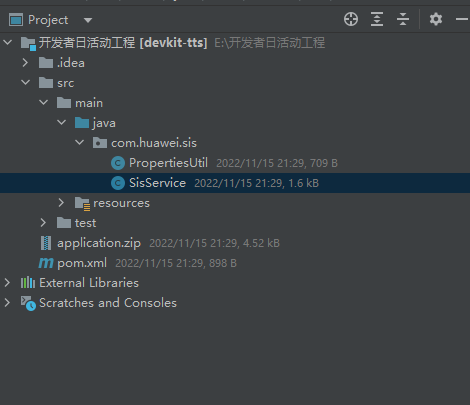Collapse the com.huawei.sis package

point(79,142)
